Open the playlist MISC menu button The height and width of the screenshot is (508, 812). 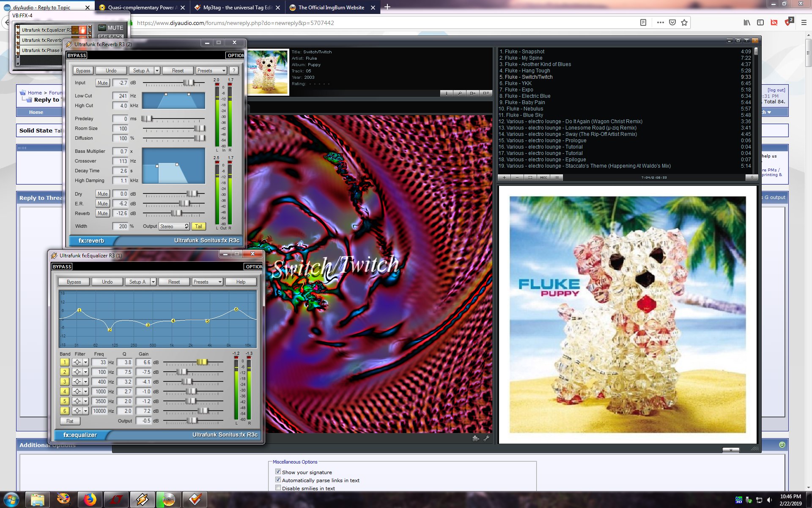click(x=543, y=178)
